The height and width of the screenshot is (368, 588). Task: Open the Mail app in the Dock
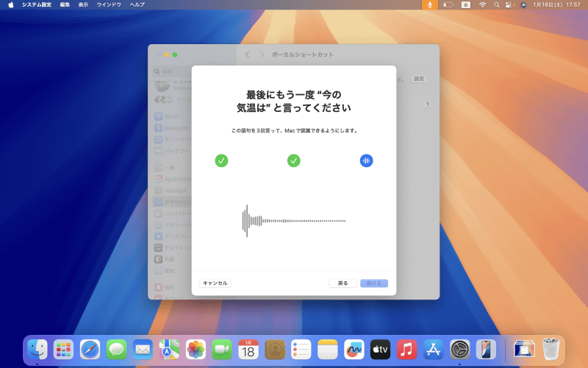143,349
